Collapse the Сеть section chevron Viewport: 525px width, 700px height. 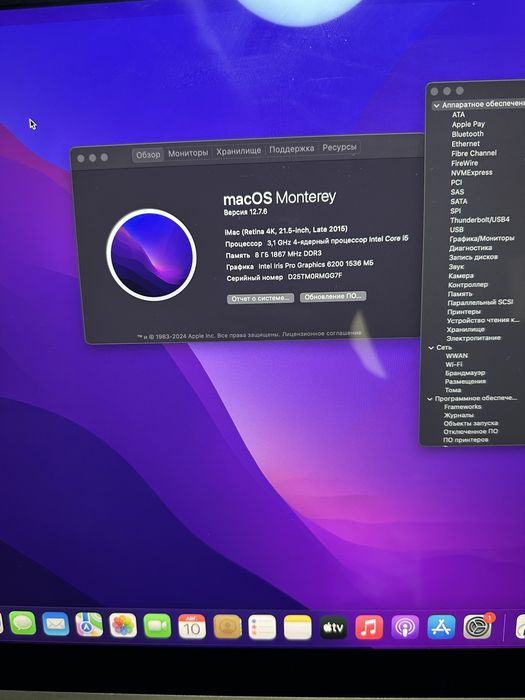(431, 347)
